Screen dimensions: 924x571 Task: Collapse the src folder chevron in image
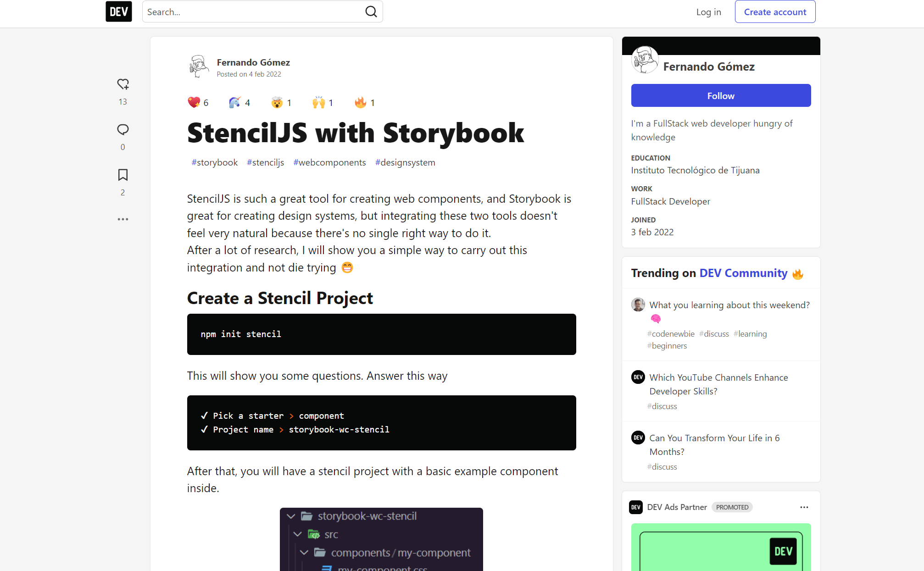297,534
